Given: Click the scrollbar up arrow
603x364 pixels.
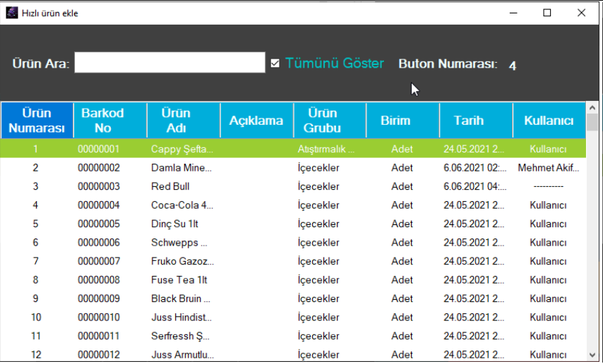Looking at the screenshot, I should coord(592,108).
